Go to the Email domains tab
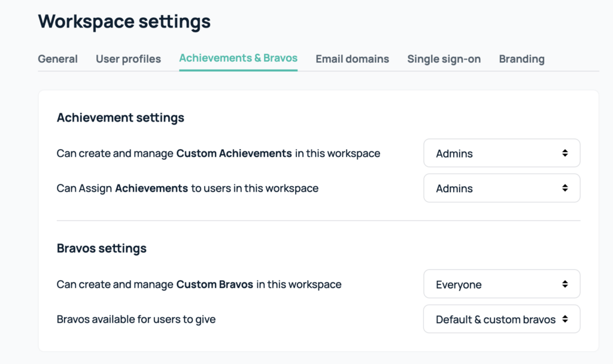Screen dimensions: 613x364 coord(352,59)
